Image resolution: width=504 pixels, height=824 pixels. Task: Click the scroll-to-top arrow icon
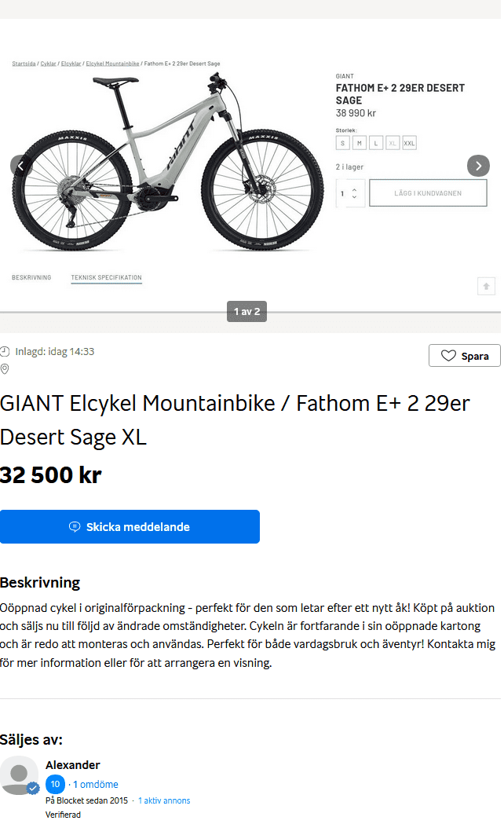(x=486, y=286)
